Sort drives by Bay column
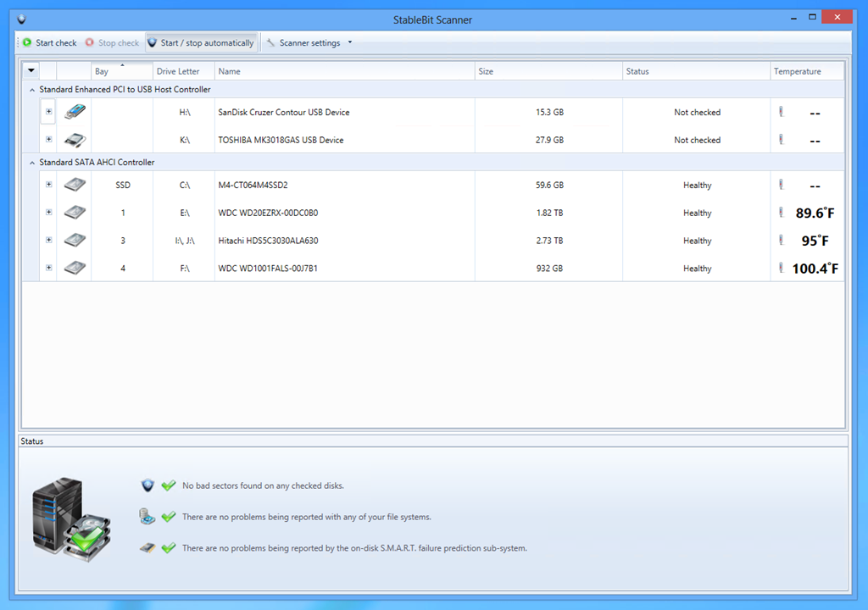Image resolution: width=868 pixels, height=610 pixels. pos(122,71)
